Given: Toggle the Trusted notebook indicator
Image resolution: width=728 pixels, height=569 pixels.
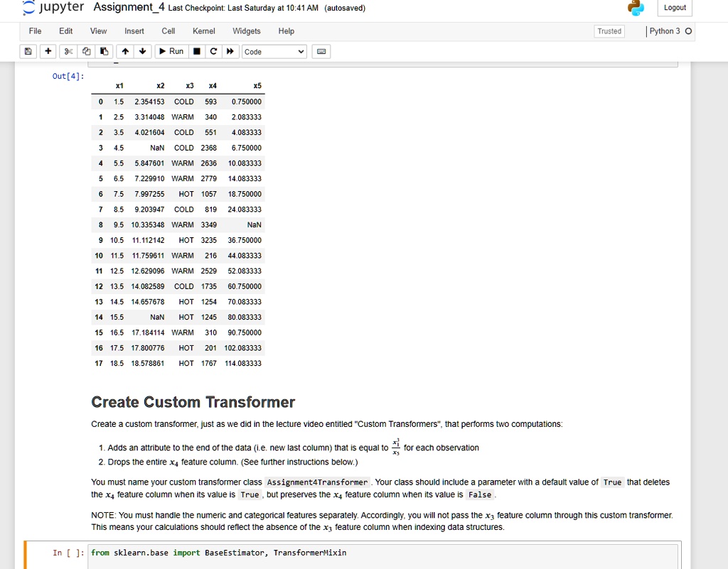Looking at the screenshot, I should coord(609,31).
